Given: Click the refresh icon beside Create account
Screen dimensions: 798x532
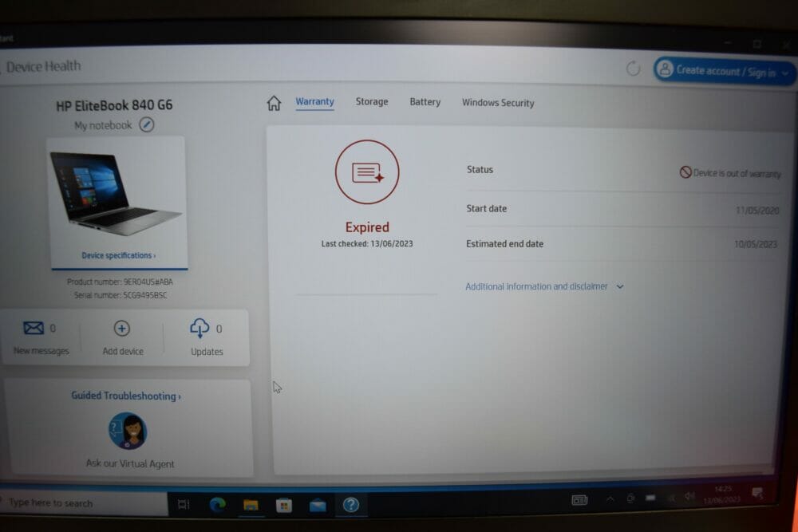Looking at the screenshot, I should pos(633,68).
